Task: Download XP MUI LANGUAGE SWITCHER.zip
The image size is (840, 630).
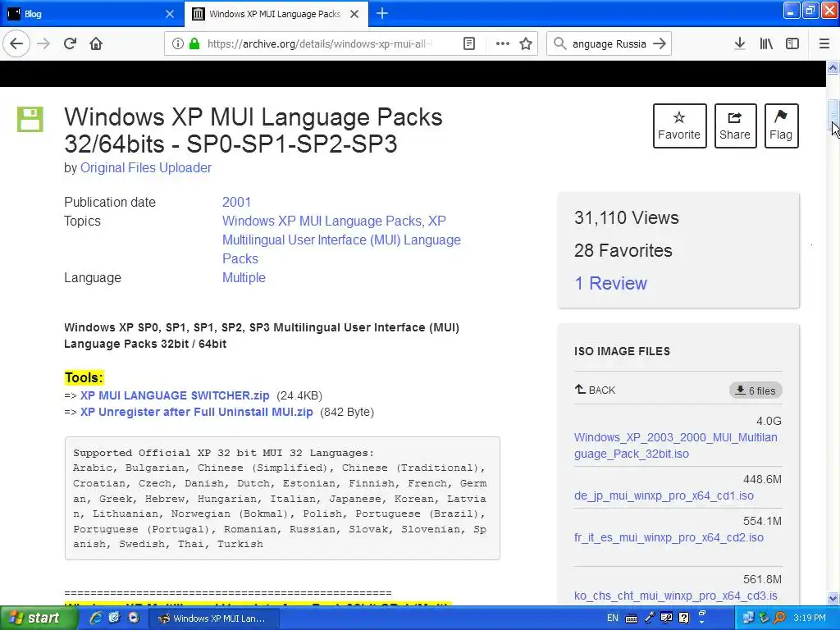Action: [175, 395]
